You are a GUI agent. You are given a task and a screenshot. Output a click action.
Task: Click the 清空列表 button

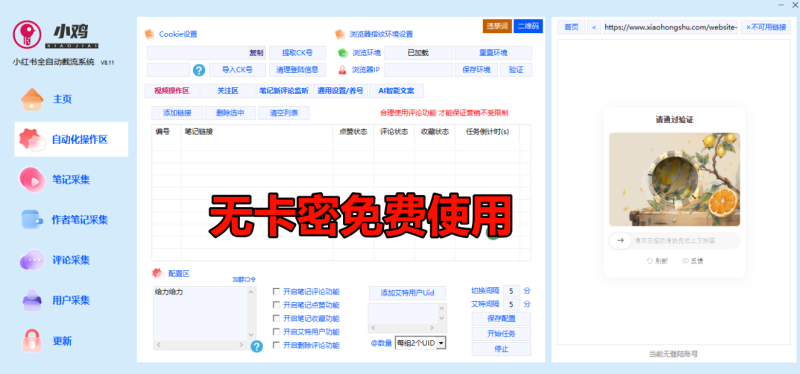coord(284,113)
